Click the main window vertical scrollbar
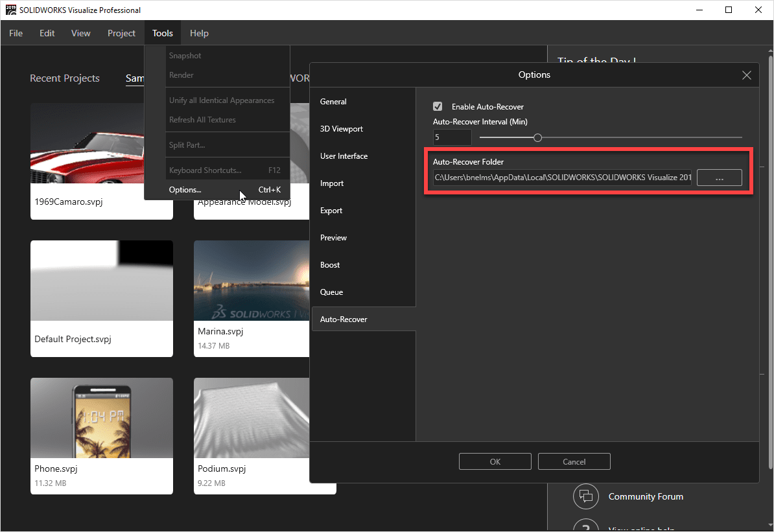774x532 pixels. pos(771,262)
